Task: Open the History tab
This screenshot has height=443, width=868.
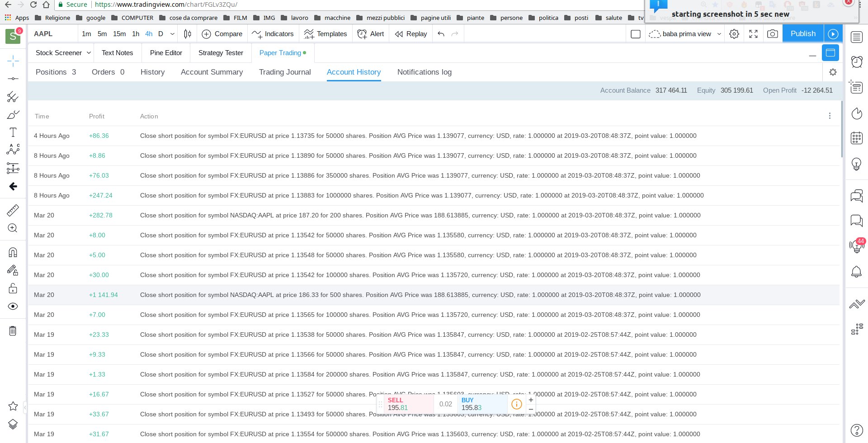Action: pyautogui.click(x=152, y=72)
